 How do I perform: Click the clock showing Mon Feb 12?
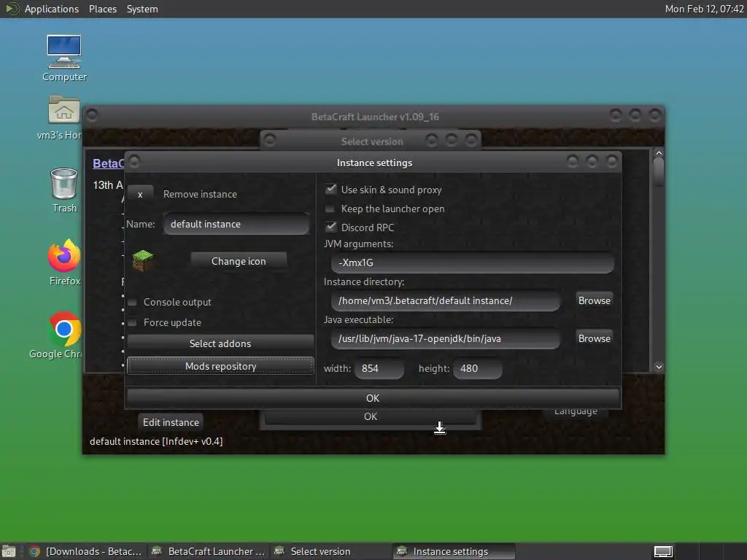[704, 9]
